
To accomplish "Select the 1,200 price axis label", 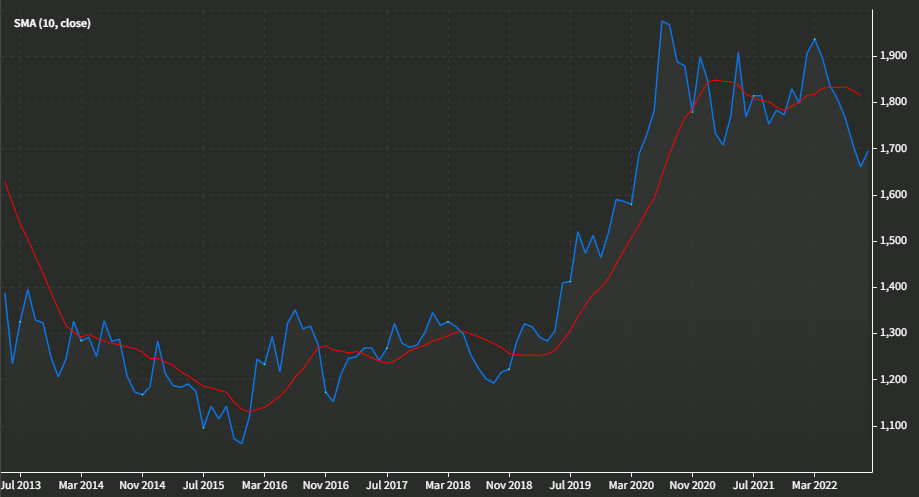I will point(893,380).
